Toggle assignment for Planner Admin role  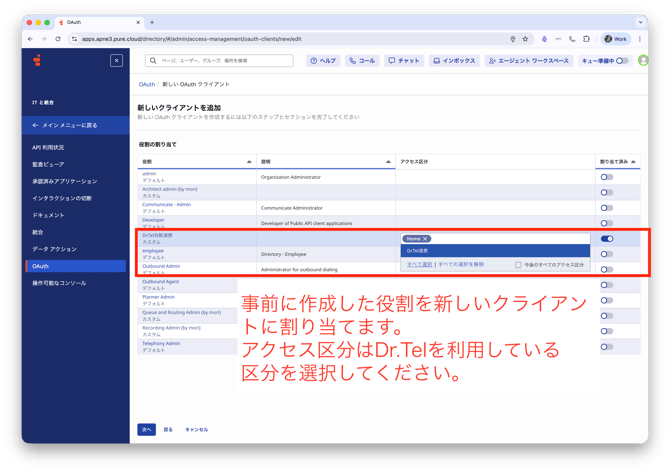pyautogui.click(x=607, y=300)
